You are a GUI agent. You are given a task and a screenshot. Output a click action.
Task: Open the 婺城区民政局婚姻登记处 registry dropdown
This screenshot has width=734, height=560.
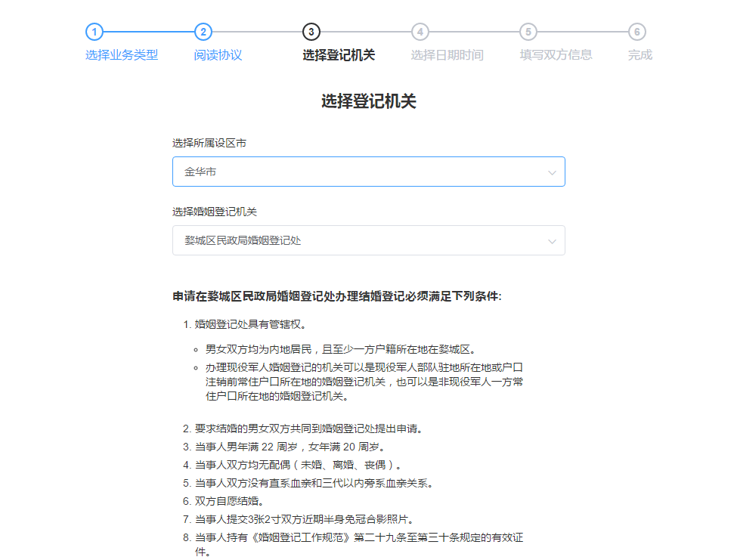(355, 240)
